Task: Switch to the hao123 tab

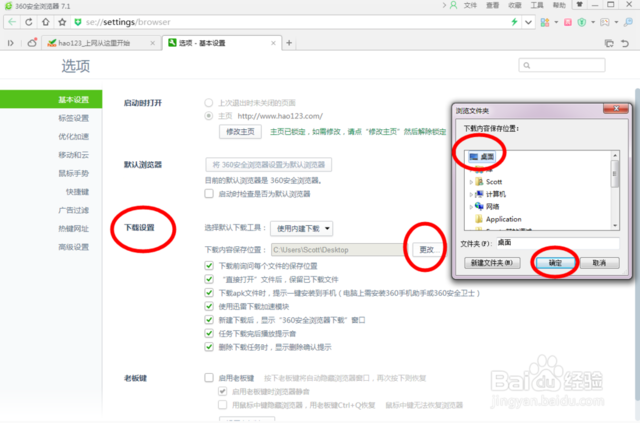Action: 100,43
